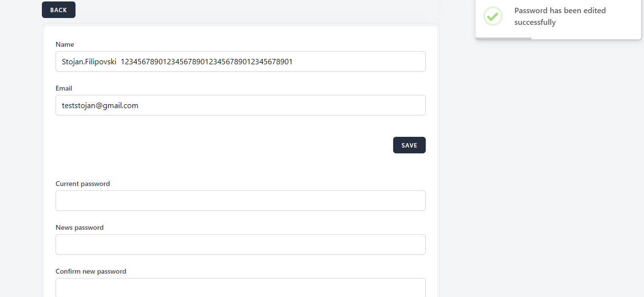Image resolution: width=644 pixels, height=297 pixels.
Task: Click the Save button
Action: pos(409,145)
